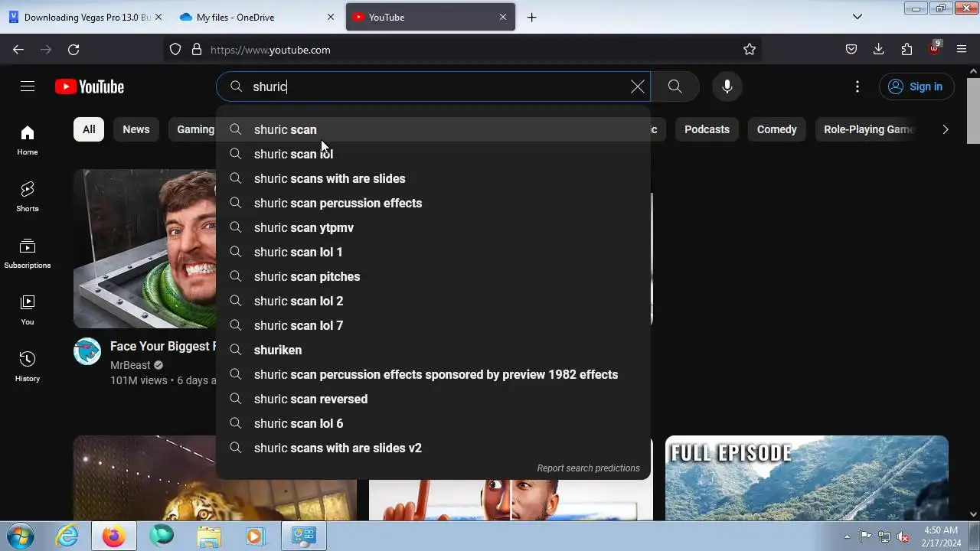
Task: Choose suggestion sponsored by preview 1982 effects
Action: tap(433, 374)
